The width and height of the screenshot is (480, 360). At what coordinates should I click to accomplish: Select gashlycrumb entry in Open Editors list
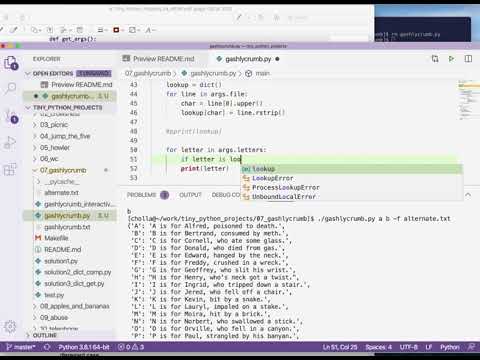click(x=70, y=96)
